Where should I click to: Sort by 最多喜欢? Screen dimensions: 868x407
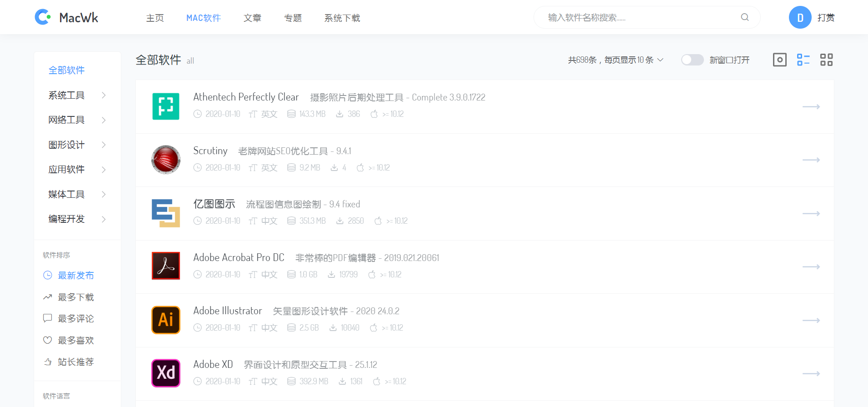click(x=76, y=340)
